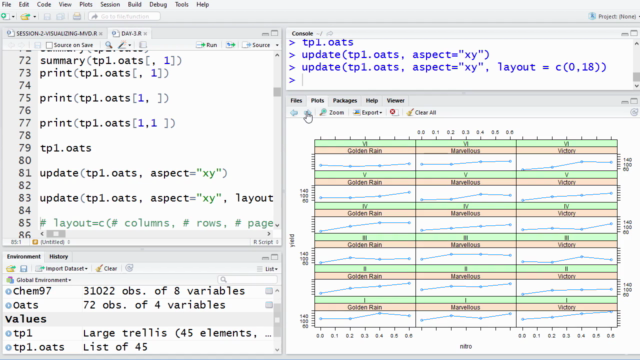
Task: Expand the Oats object details
Action: (8, 305)
